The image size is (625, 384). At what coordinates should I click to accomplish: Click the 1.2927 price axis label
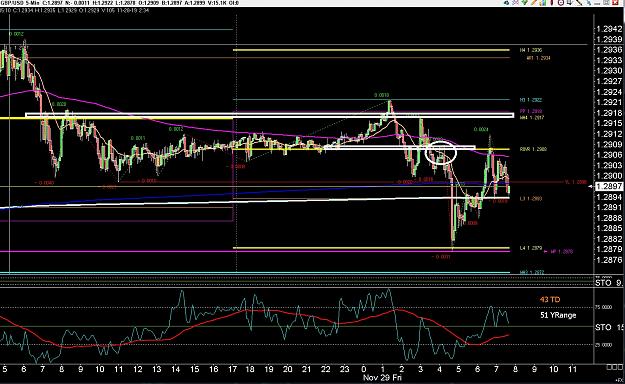tap(609, 81)
